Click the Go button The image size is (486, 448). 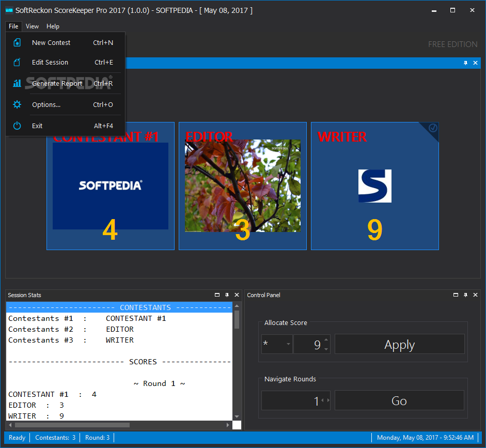399,400
